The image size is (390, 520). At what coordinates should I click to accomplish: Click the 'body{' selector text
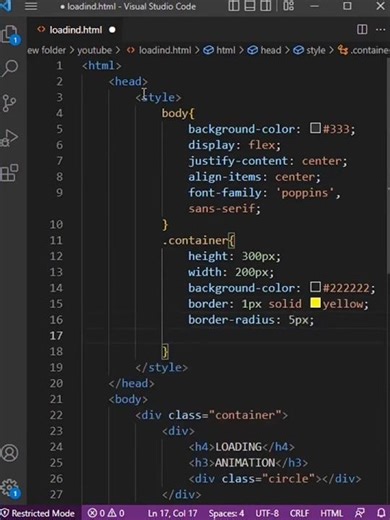coord(178,113)
